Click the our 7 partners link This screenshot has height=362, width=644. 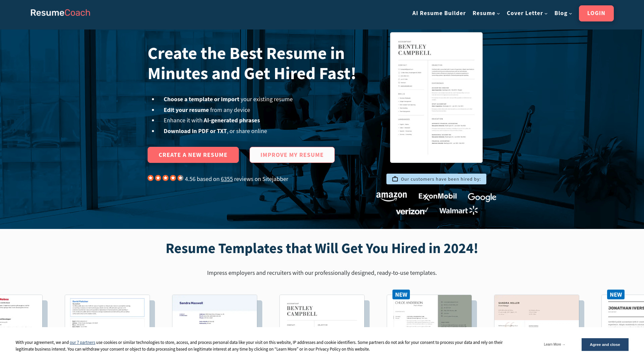coord(82,342)
